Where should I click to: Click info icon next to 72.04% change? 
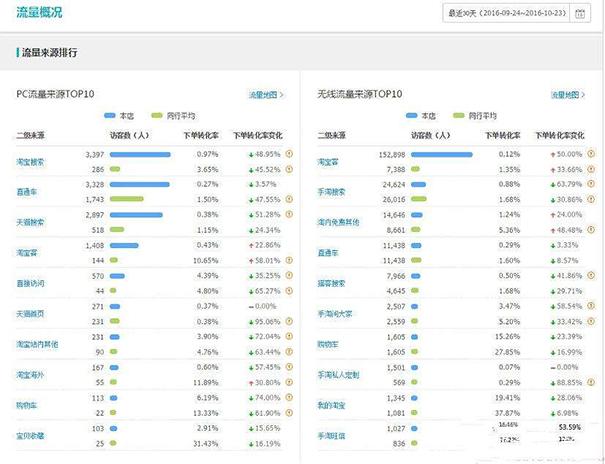tap(289, 336)
